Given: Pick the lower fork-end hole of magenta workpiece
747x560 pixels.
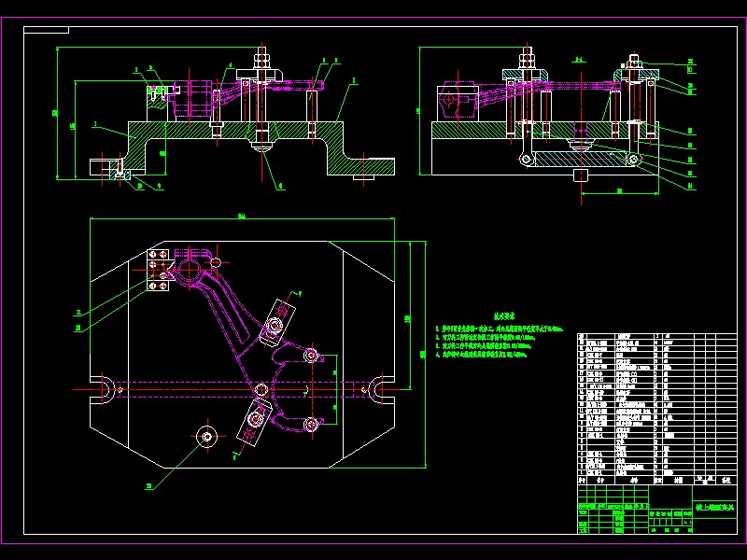Looking at the screenshot, I should coord(311,424).
